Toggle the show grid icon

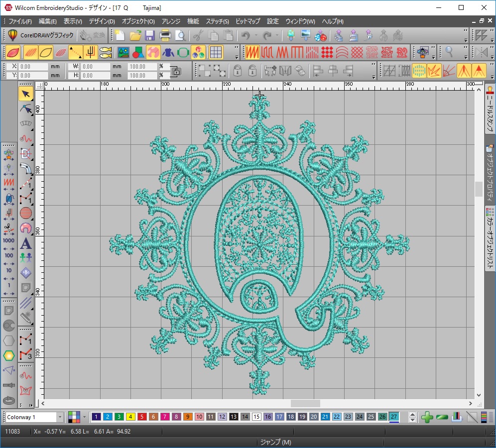216,52
